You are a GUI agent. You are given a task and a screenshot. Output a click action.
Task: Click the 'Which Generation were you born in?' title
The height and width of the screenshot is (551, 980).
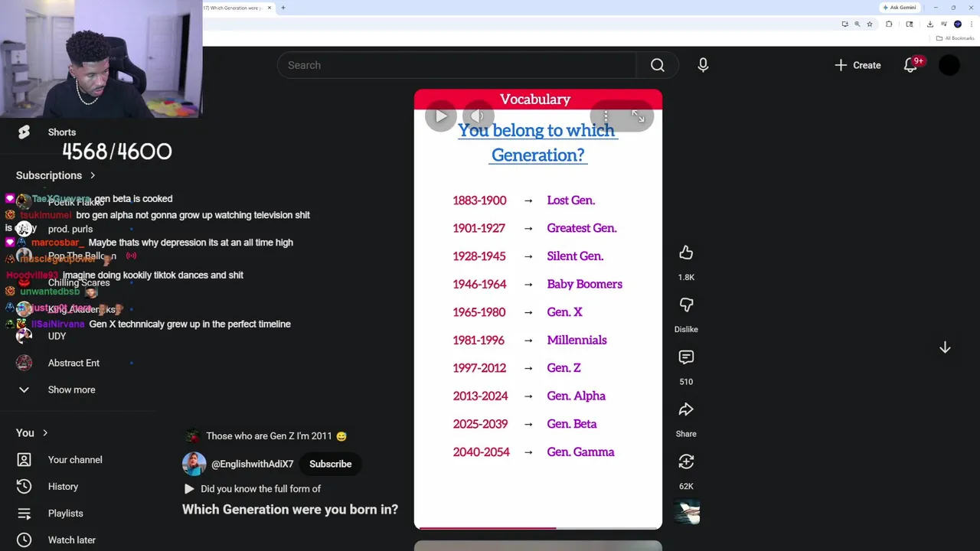(x=290, y=509)
